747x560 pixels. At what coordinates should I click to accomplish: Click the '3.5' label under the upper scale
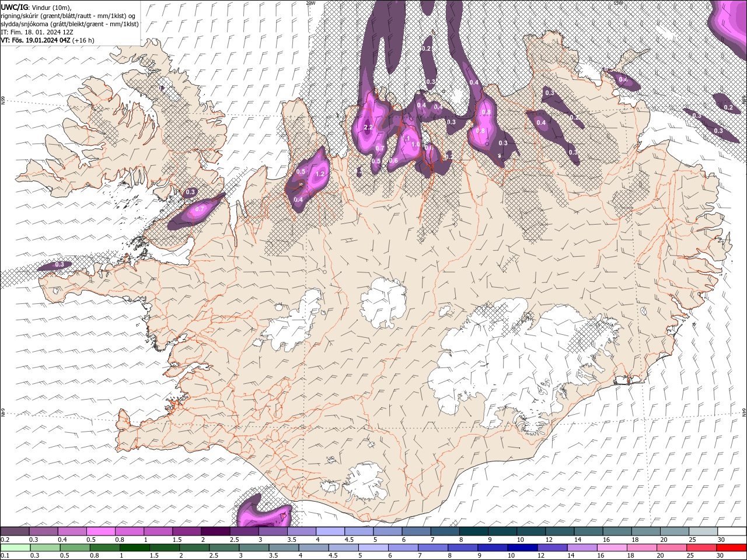(291, 540)
